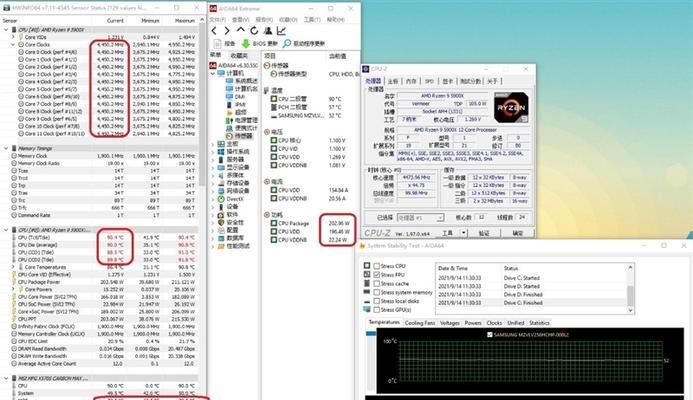Collapse the Memory Timings group in HWiNFO

click(x=6, y=149)
